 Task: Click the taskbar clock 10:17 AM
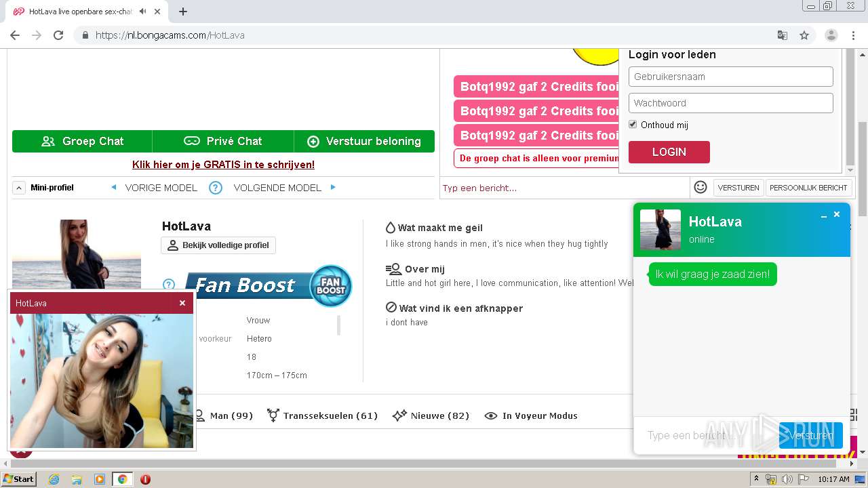pos(833,479)
